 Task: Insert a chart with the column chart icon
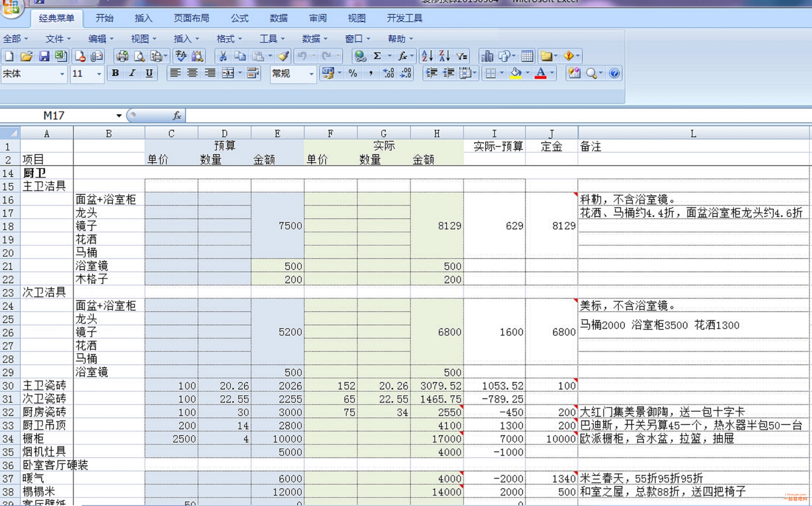tap(487, 56)
